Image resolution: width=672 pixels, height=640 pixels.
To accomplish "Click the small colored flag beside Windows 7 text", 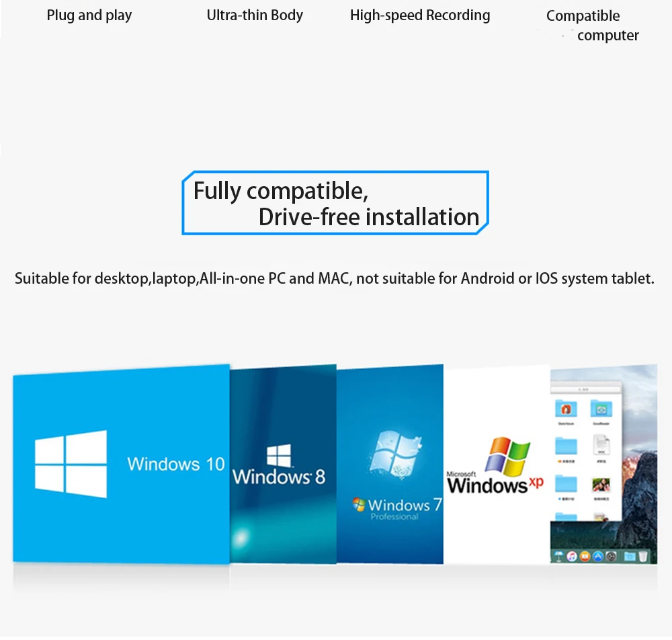I will click(359, 504).
